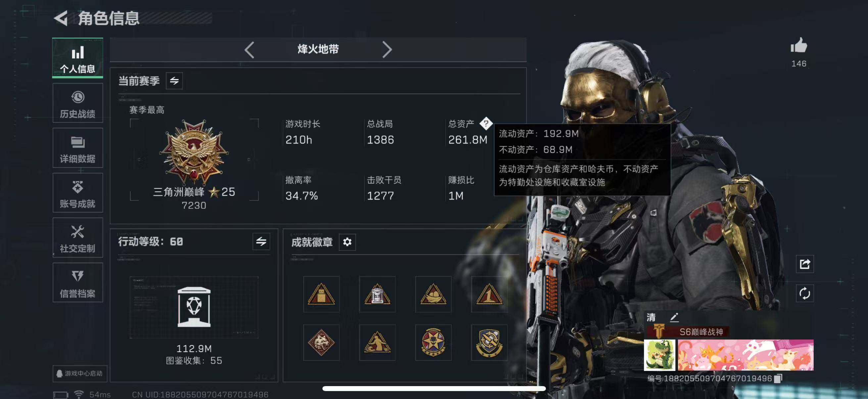The image size is (868, 399).
Task: Toggle the 当前赛季 swap button
Action: point(174,81)
